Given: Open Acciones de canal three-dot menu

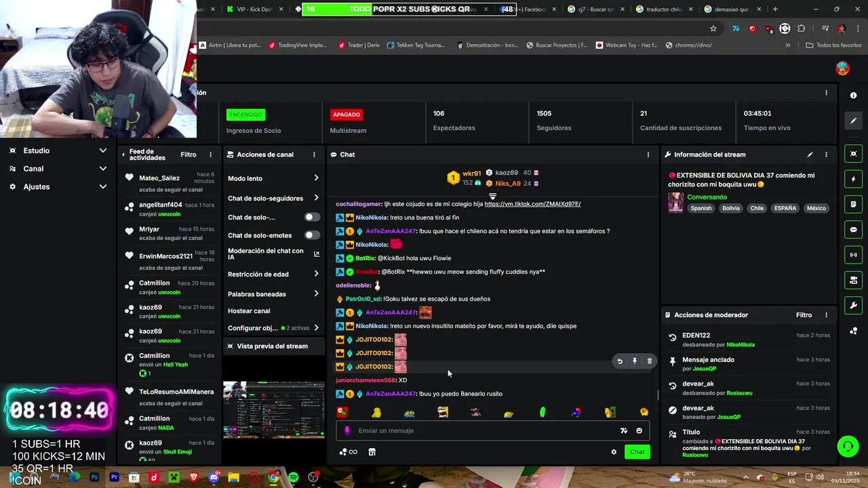Looking at the screenshot, I should point(313,155).
